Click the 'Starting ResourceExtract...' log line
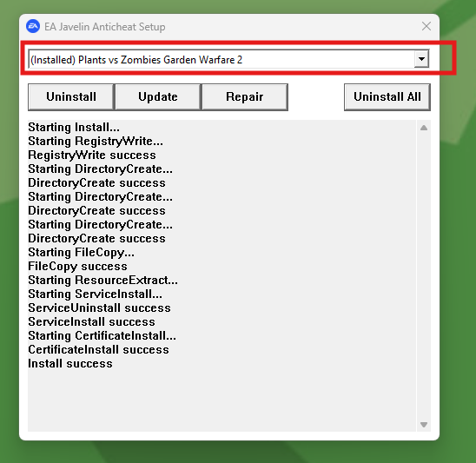The height and width of the screenshot is (463, 476). tap(102, 280)
